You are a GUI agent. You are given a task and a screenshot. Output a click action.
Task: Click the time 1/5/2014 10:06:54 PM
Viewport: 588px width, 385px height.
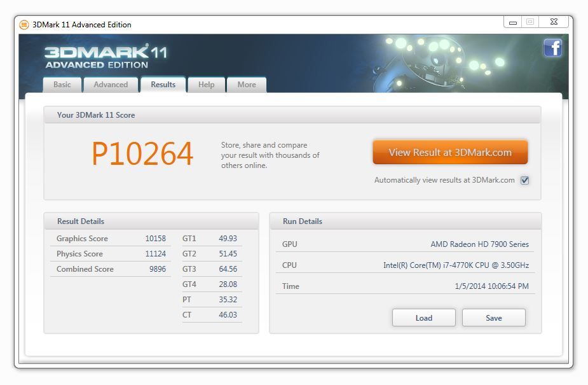click(x=491, y=286)
